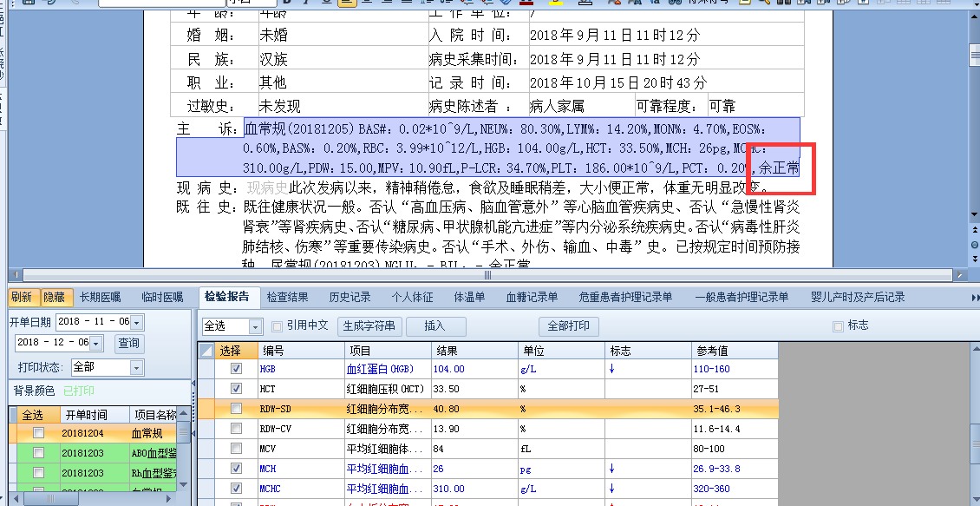Check the ABO血型 order checkbox
Viewport: 980px width, 506px height.
coord(38,453)
